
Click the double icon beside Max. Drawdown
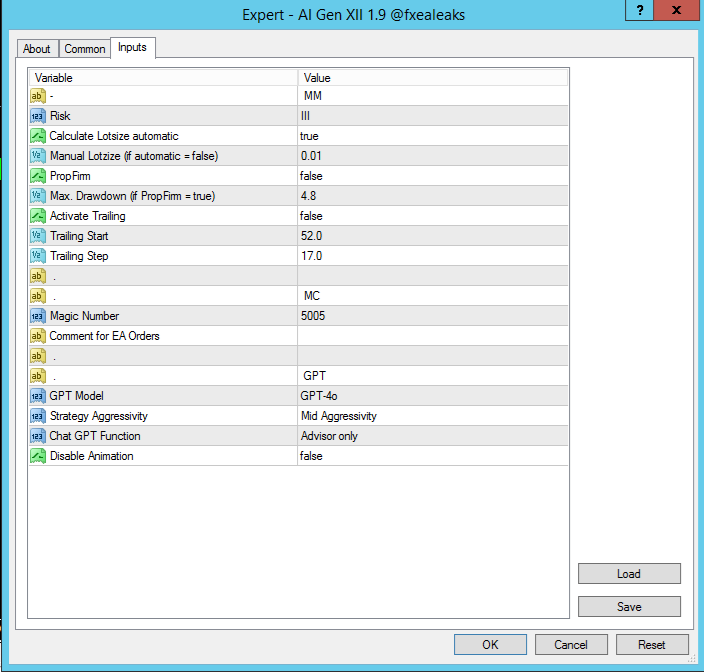click(38, 196)
